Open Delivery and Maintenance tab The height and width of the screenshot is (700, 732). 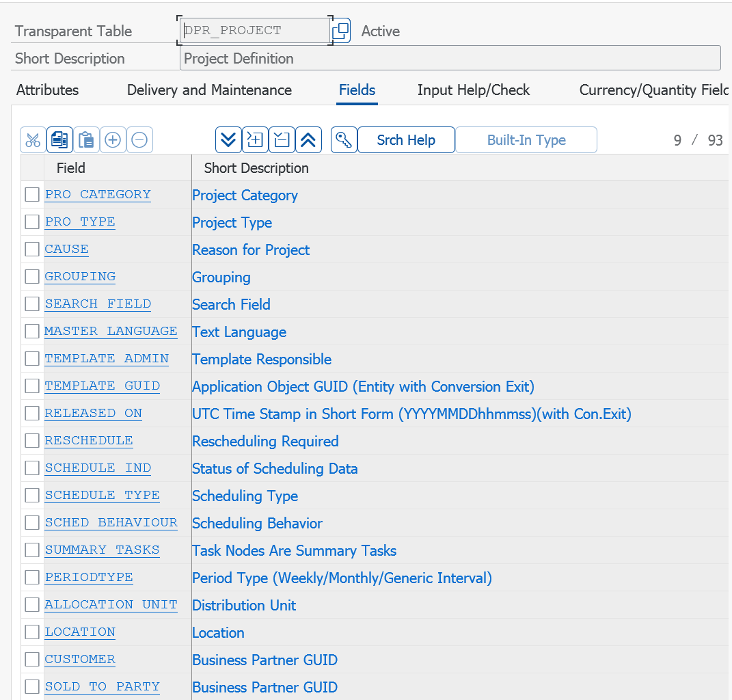point(209,90)
